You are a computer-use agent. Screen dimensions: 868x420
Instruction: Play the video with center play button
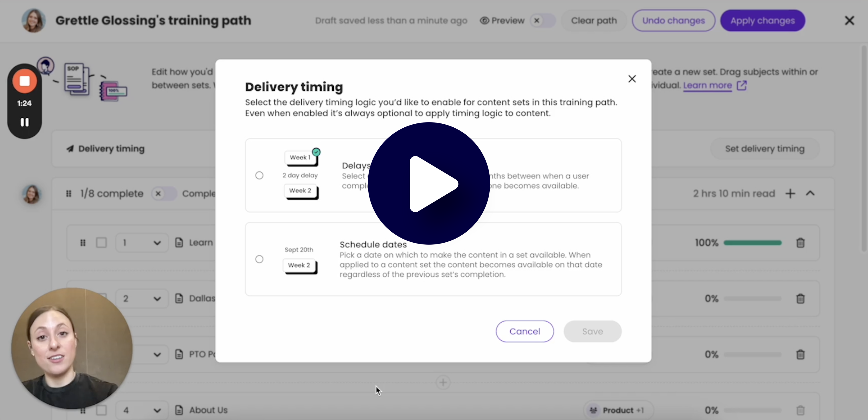coord(429,183)
